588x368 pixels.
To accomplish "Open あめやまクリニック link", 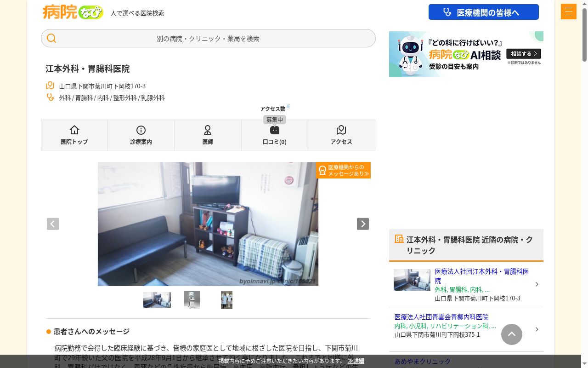I will [423, 362].
